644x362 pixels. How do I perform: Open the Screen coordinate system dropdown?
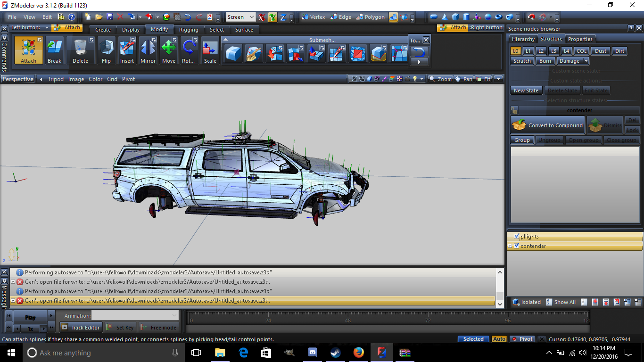(x=251, y=17)
